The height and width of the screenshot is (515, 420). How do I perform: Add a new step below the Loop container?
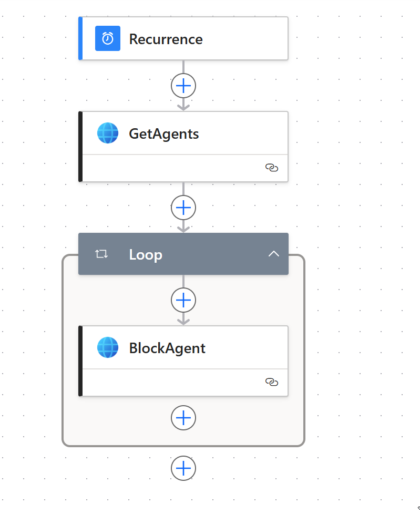pos(183,468)
